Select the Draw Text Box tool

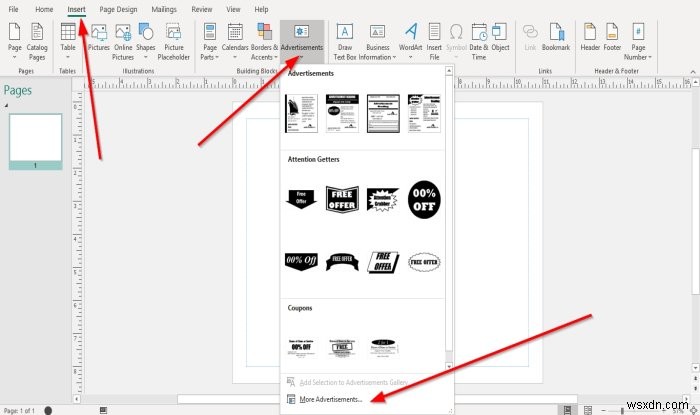(345, 41)
